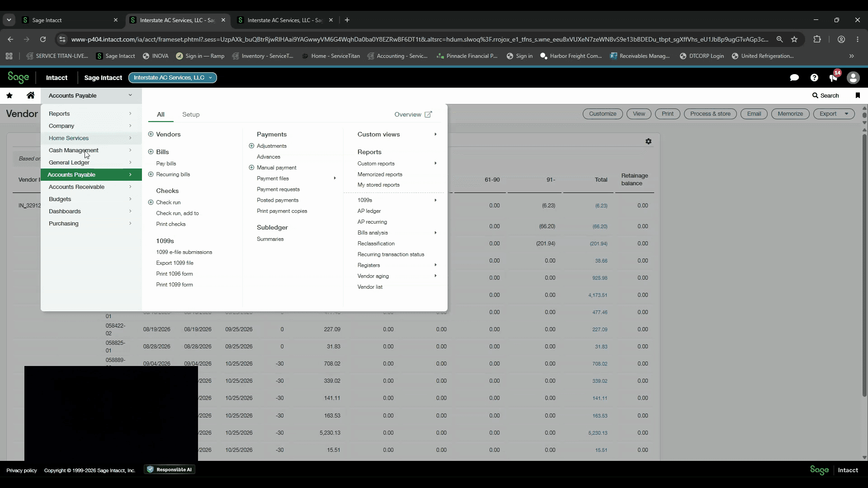Select the All tab
The image size is (868, 488).
click(160, 114)
